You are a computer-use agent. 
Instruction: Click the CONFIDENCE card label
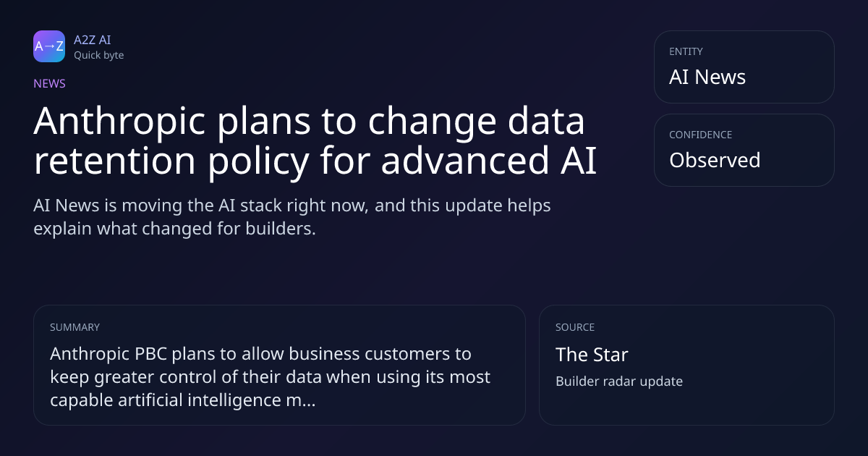700,135
